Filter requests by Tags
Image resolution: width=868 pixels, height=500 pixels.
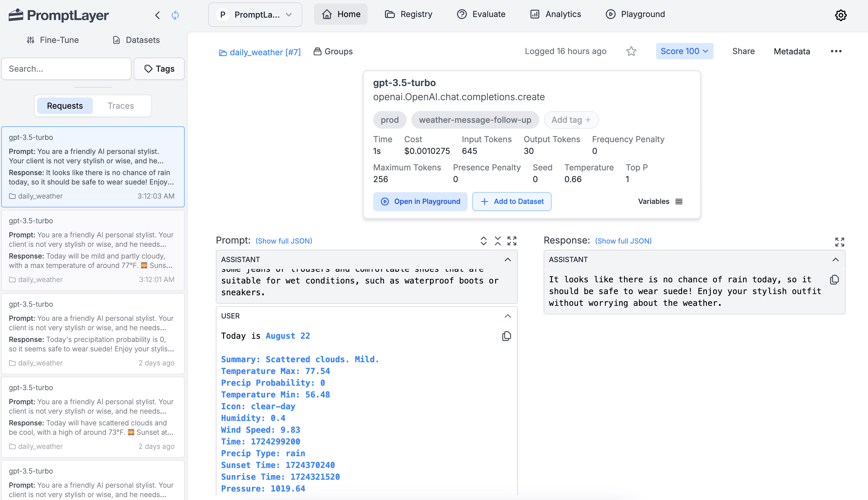tap(159, 69)
